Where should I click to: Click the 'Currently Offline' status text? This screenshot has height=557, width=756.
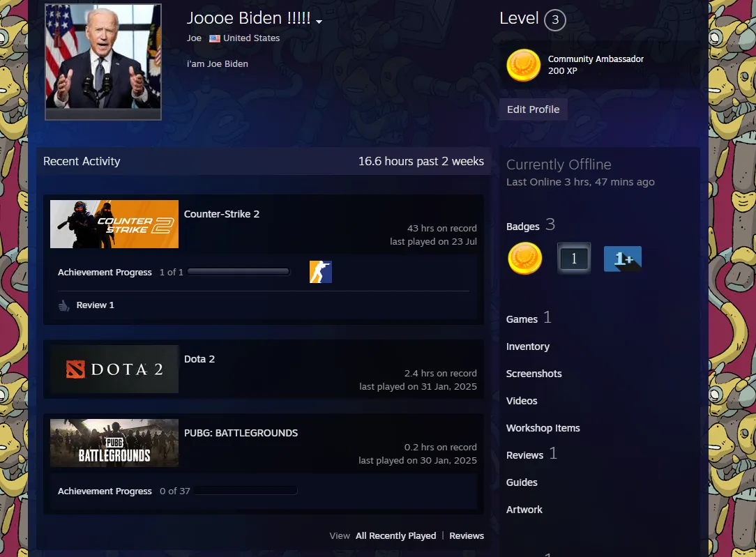coord(559,165)
